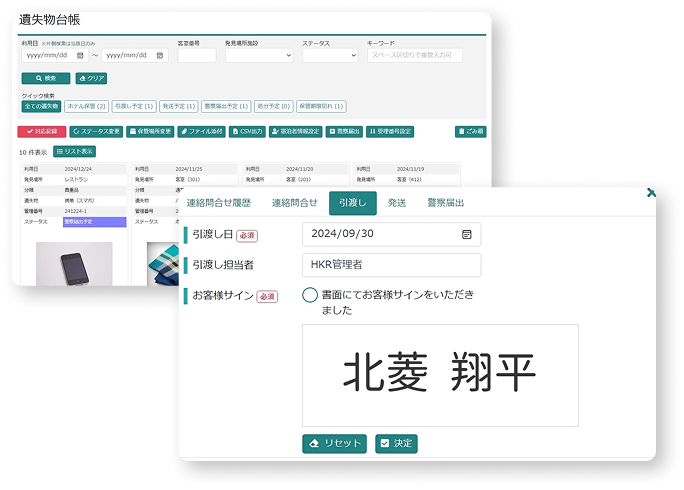Open the end date calendar picker in 利用日
The height and width of the screenshot is (490, 684).
click(x=161, y=56)
